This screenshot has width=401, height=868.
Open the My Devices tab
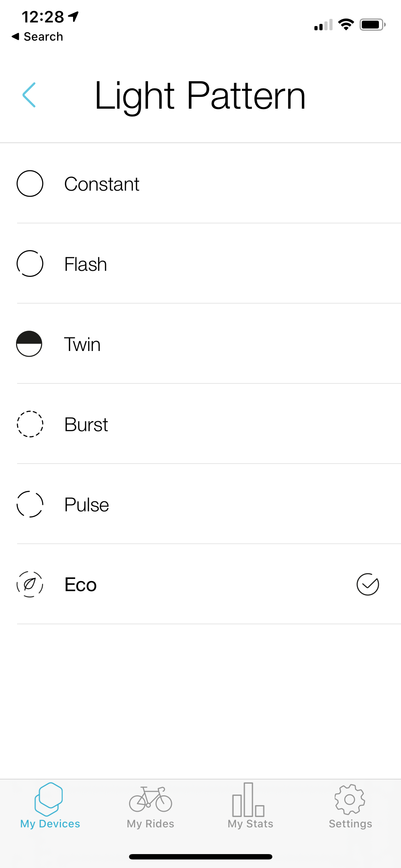click(50, 806)
